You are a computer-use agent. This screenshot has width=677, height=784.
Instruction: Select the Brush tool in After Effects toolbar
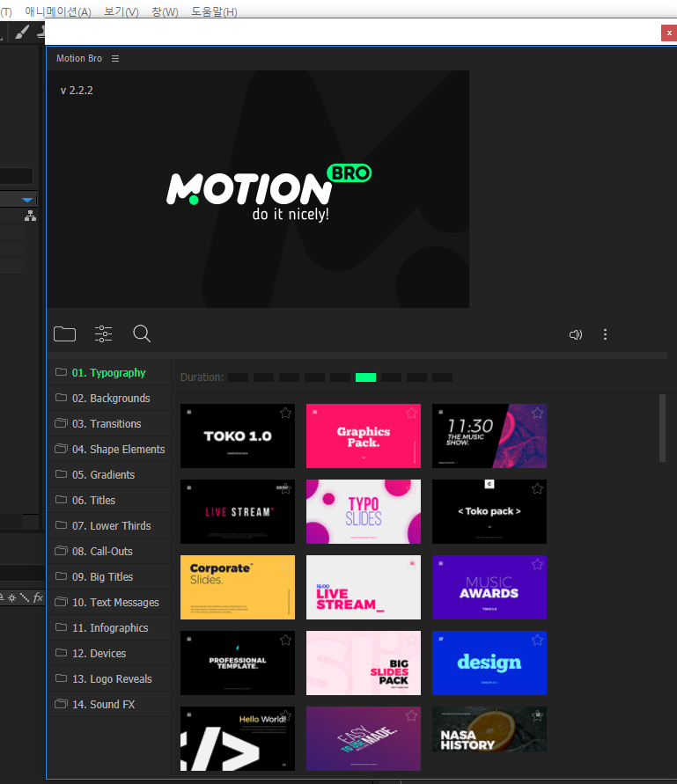(21, 33)
